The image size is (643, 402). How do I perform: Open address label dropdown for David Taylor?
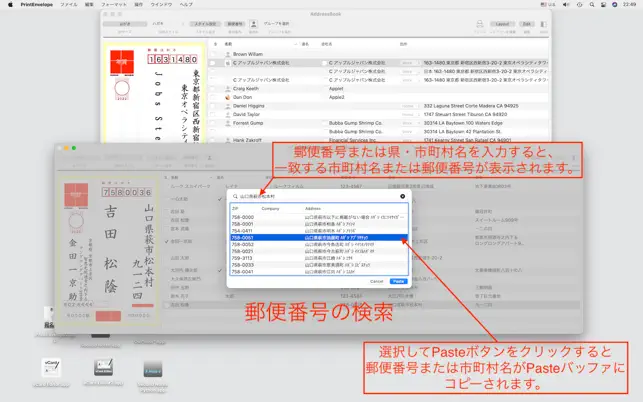(409, 114)
